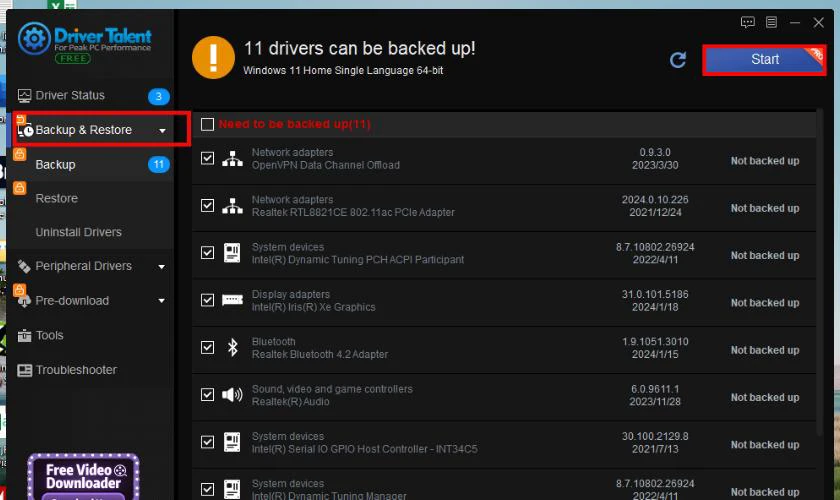Uncheck Intel Dynamic Tuning Manager checkbox
This screenshot has width=840, height=500.
(x=207, y=489)
